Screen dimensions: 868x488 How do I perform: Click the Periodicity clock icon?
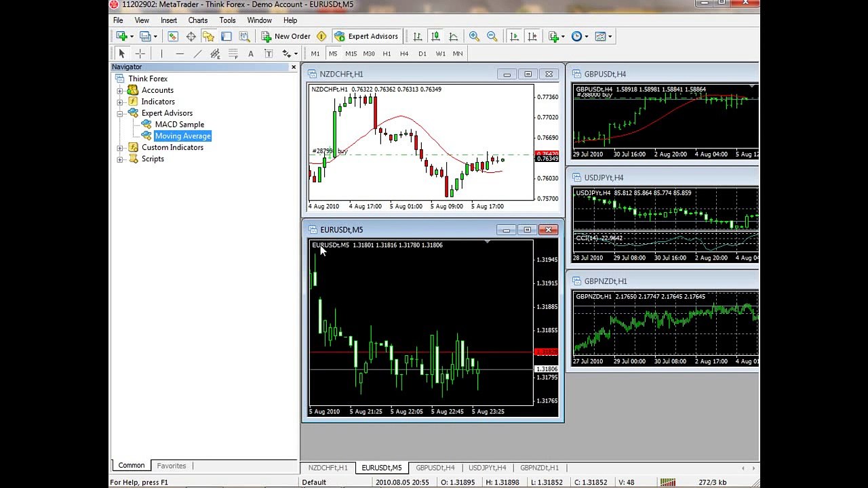pos(576,37)
